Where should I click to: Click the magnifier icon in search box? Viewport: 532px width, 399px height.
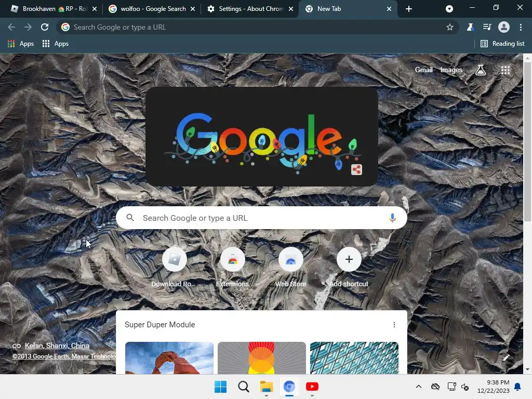[130, 218]
